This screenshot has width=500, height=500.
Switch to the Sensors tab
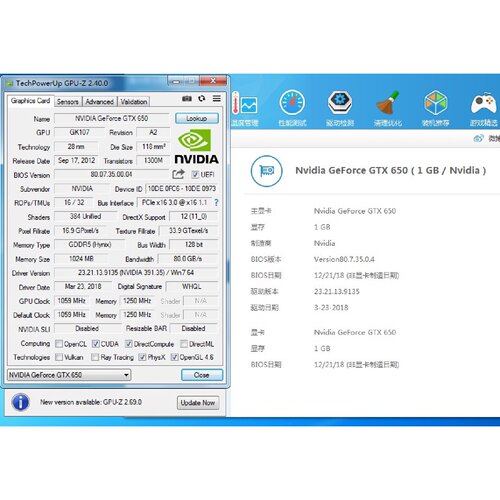point(67,102)
